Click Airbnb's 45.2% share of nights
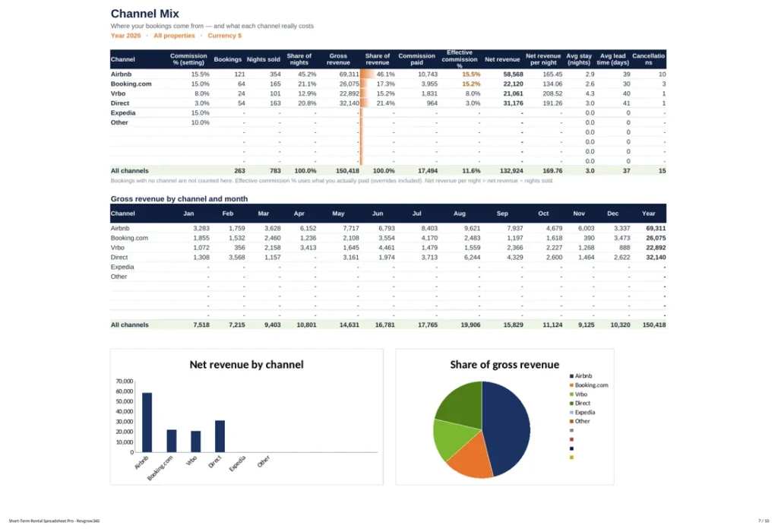This screenshot has height=532, width=778. 307,74
